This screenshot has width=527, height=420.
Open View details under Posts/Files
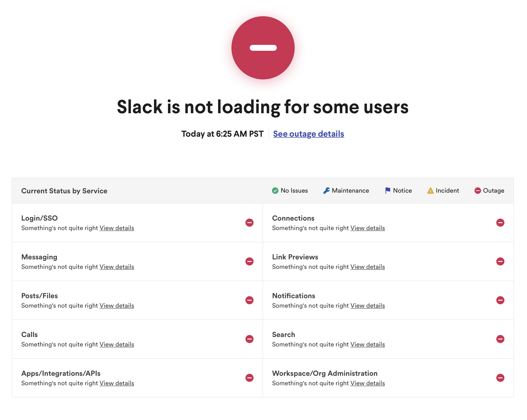coord(117,305)
